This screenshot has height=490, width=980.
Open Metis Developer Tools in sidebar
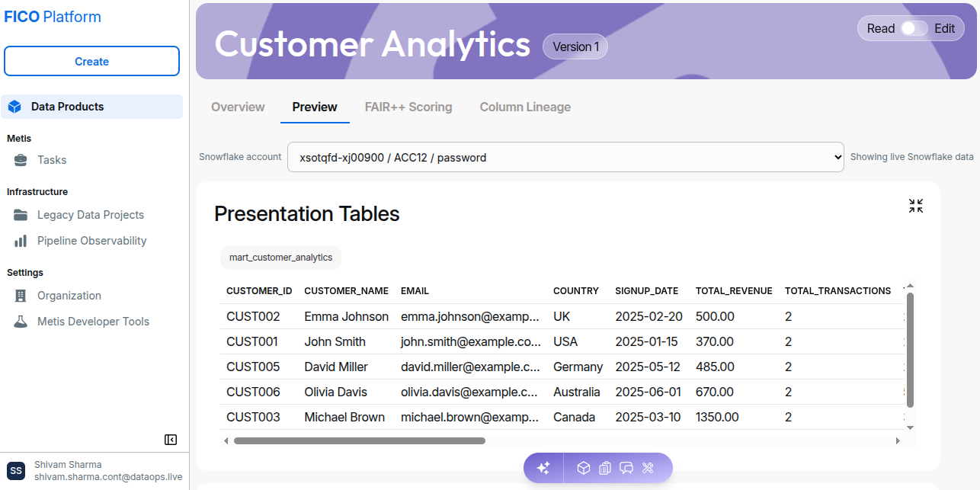(91, 322)
